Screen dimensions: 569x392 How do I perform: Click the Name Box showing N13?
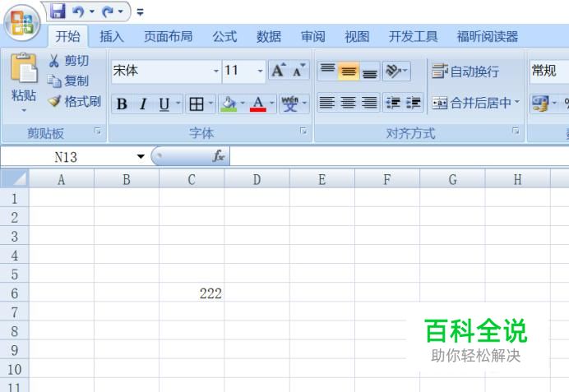point(67,157)
